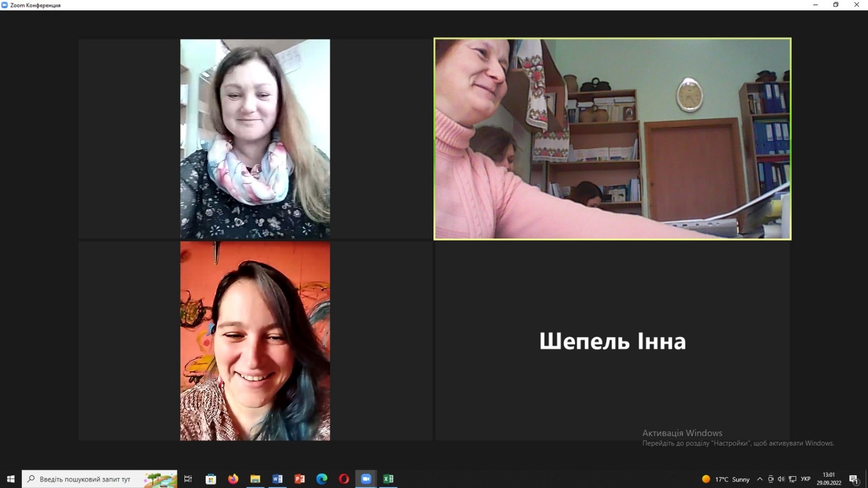The height and width of the screenshot is (488, 868).
Task: Click the Zoom logo in the title bar
Action: click(5, 5)
